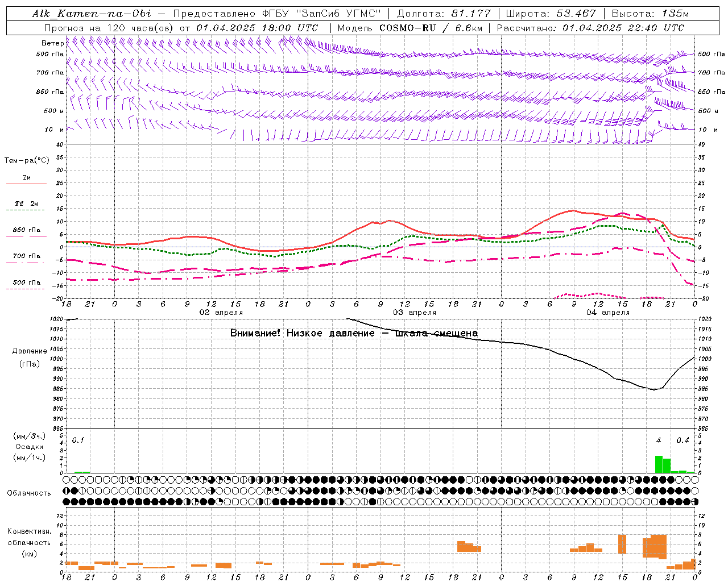Screen dimensions: 728x582
Task: Click the solid line sample under 2м legend
Action: (26, 184)
